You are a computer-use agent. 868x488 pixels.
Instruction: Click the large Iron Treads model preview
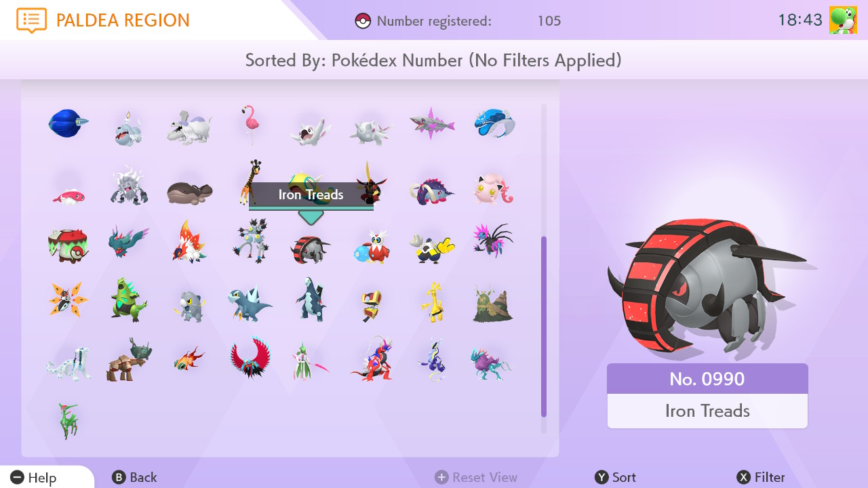tap(707, 287)
